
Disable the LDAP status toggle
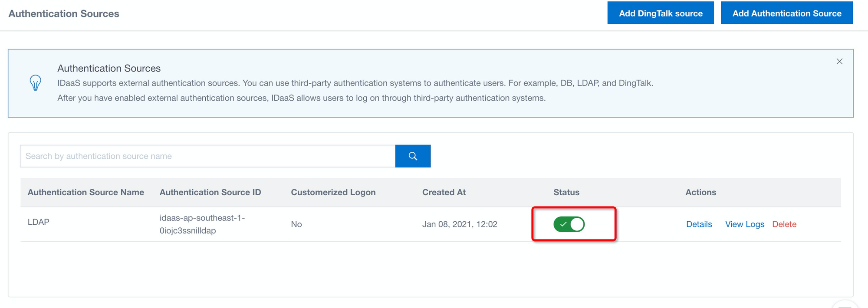point(569,224)
